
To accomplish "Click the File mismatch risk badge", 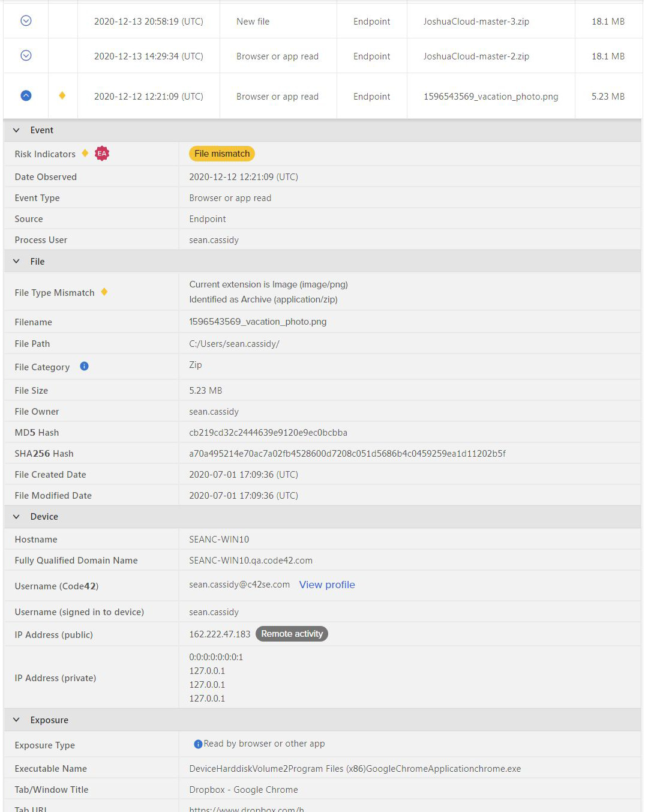I will coord(222,154).
